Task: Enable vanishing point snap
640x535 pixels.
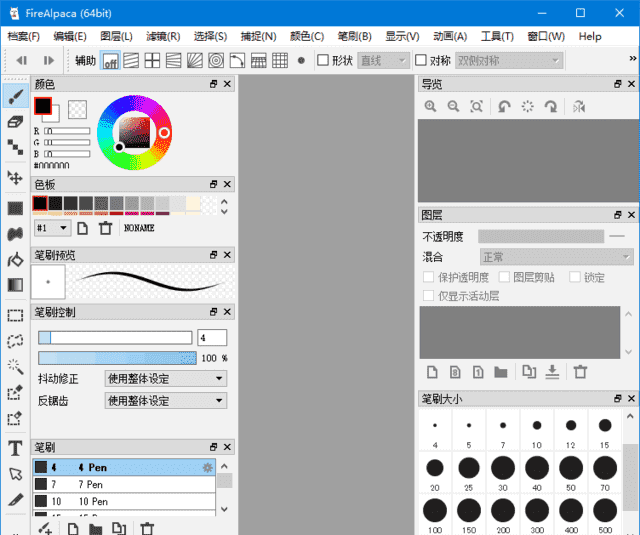Action: (173, 60)
